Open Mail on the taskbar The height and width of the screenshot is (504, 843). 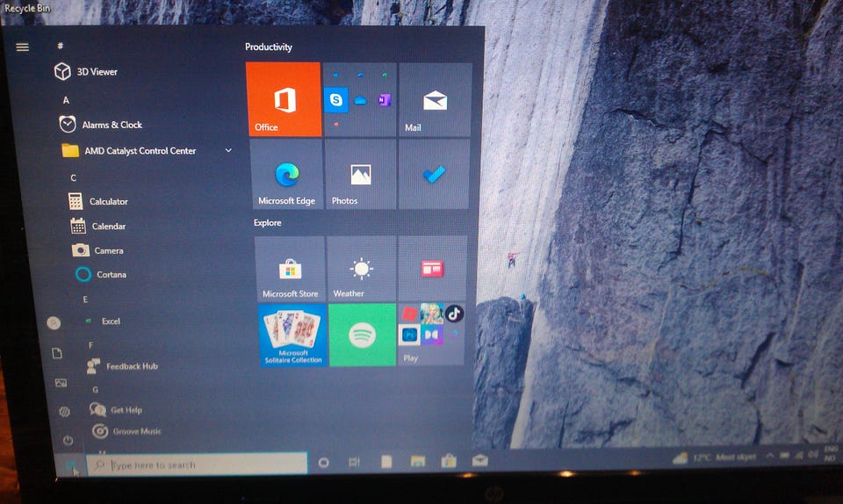479,460
